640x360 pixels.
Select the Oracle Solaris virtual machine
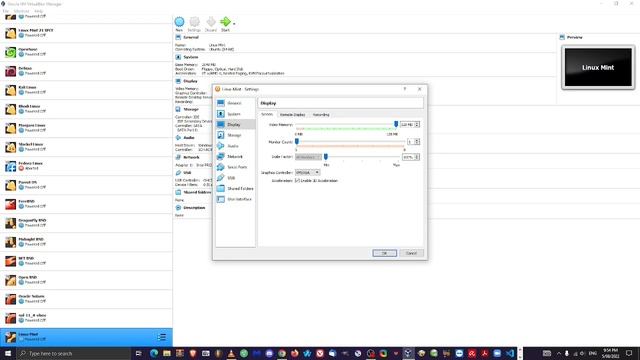[x=86, y=299]
